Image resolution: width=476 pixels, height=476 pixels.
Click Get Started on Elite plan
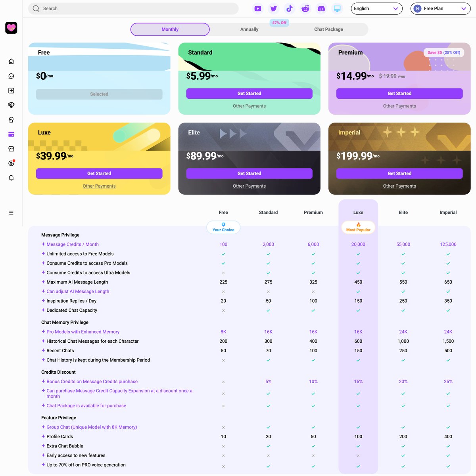249,173
